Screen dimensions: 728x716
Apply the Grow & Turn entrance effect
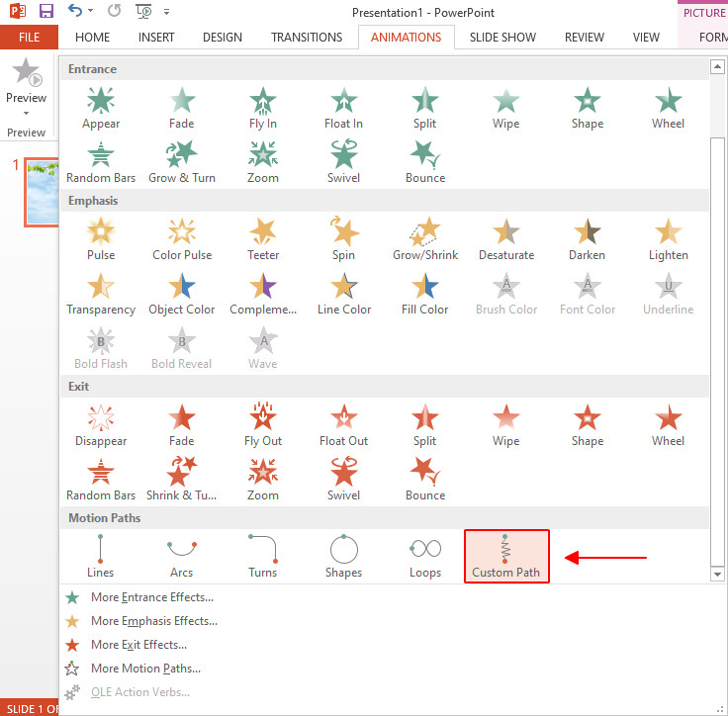coord(182,162)
